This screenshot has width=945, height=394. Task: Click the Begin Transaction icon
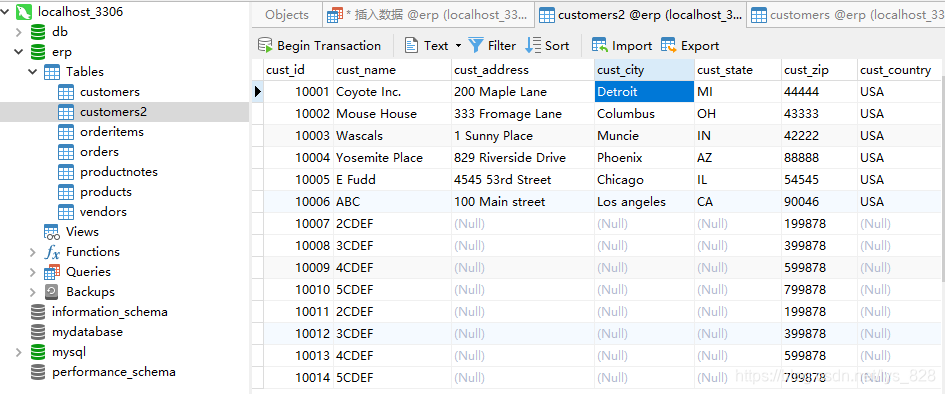(x=265, y=45)
